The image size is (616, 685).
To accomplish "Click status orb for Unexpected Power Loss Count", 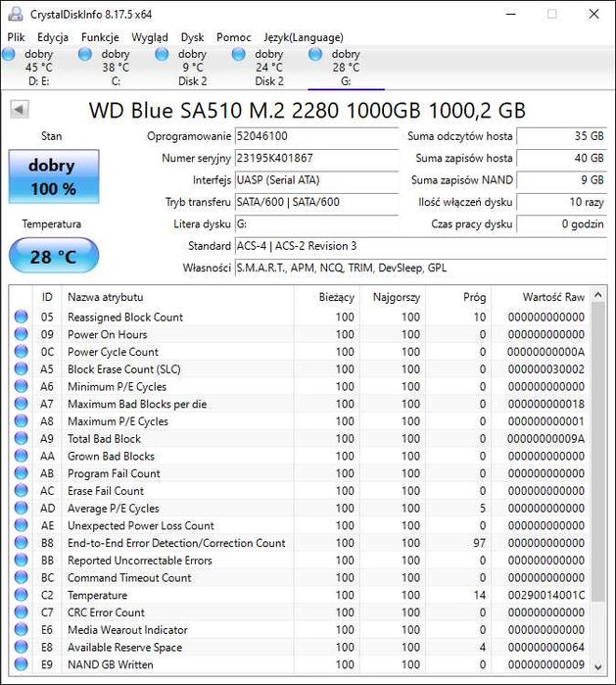I will click(21, 525).
